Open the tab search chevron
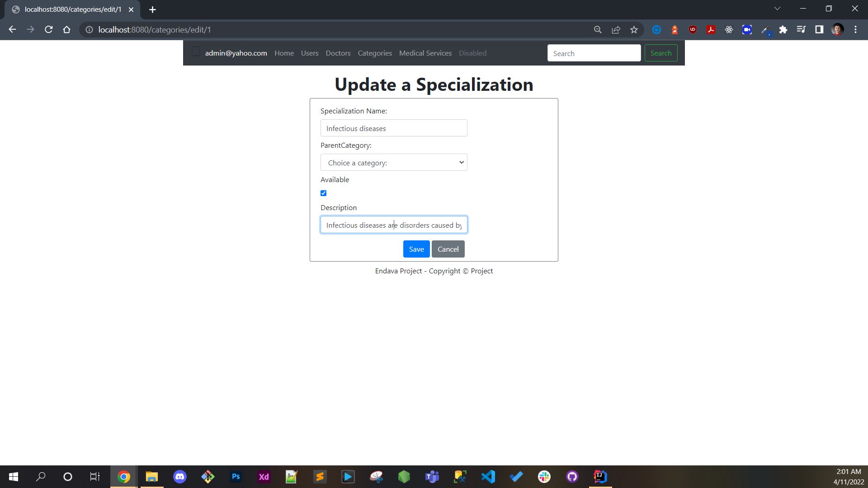Screen dimensions: 868x488 click(777, 8)
